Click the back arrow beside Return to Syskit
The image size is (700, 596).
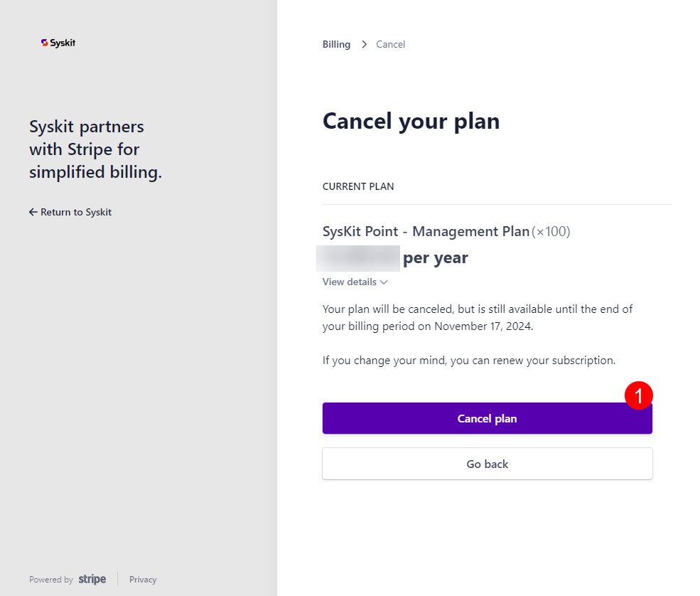(33, 212)
